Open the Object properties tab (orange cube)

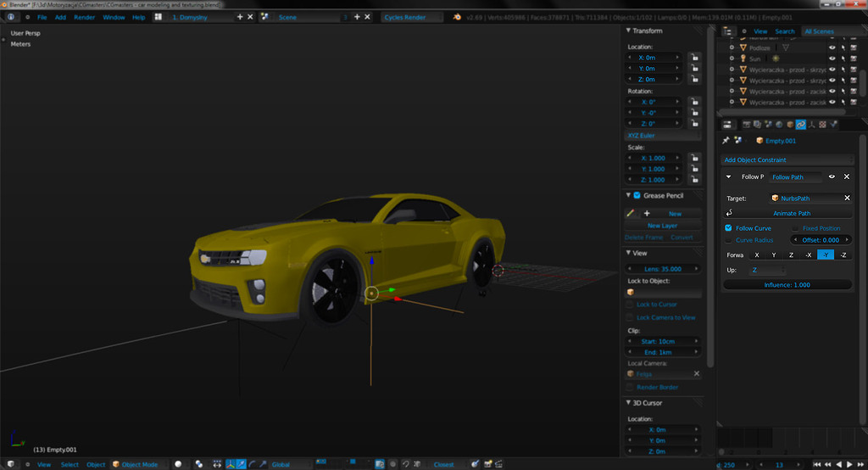790,125
